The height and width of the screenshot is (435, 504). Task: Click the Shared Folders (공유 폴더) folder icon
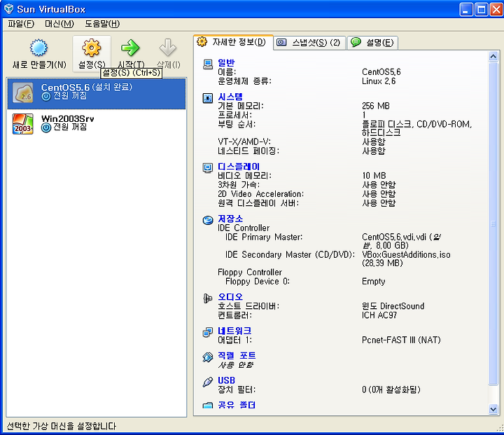click(x=208, y=405)
